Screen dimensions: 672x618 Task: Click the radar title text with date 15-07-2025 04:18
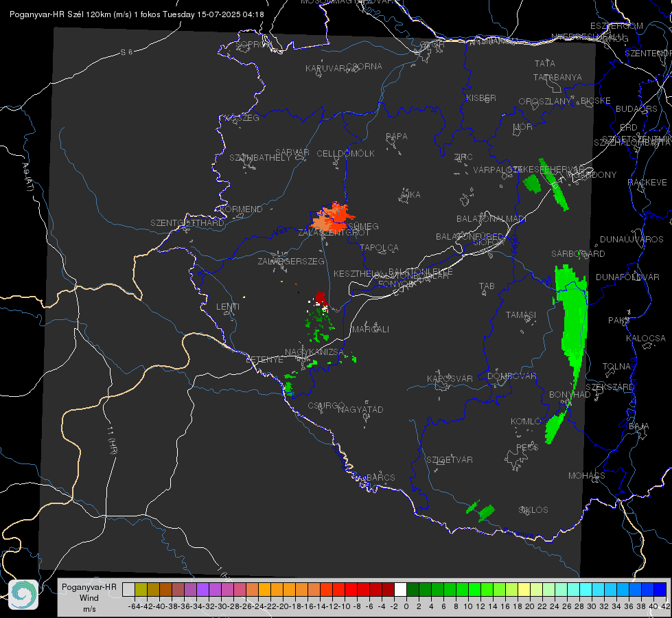(x=137, y=14)
